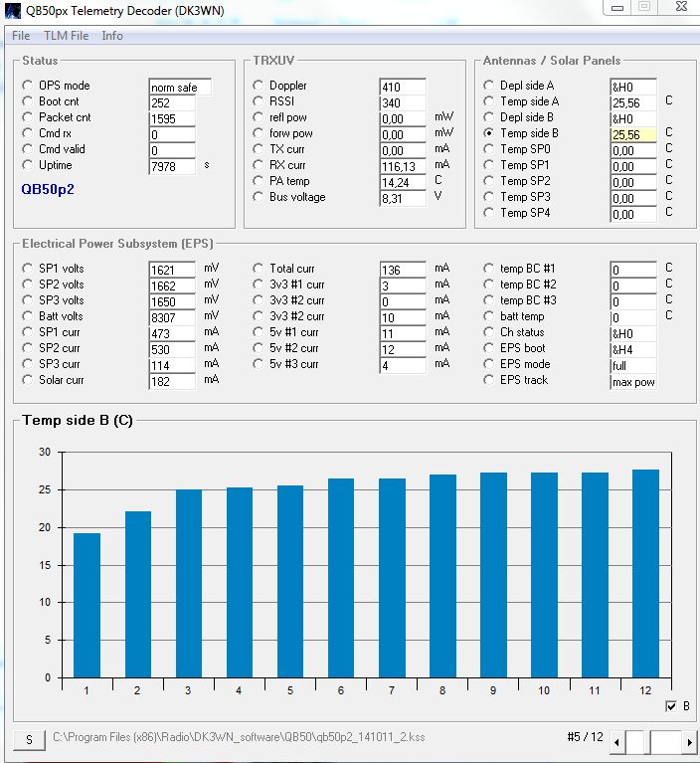This screenshot has height=763, width=700.
Task: Select the PA temp radio button
Action: coord(258,181)
